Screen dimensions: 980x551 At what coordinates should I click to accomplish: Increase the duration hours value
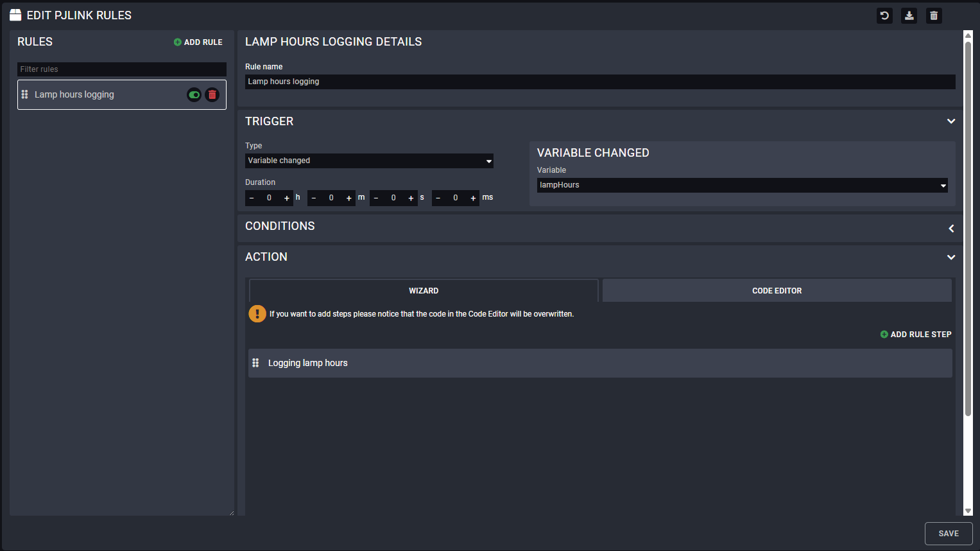[x=287, y=198]
